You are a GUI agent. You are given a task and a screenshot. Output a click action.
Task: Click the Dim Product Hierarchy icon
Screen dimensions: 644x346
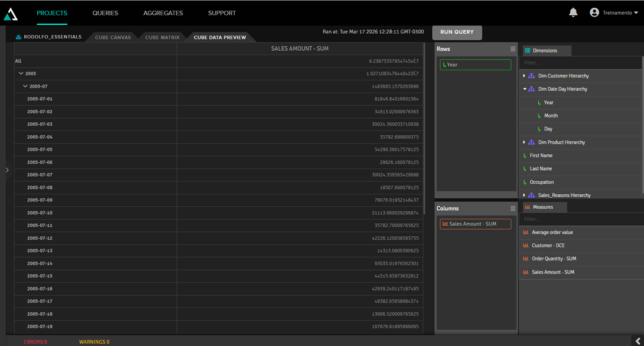tap(531, 142)
